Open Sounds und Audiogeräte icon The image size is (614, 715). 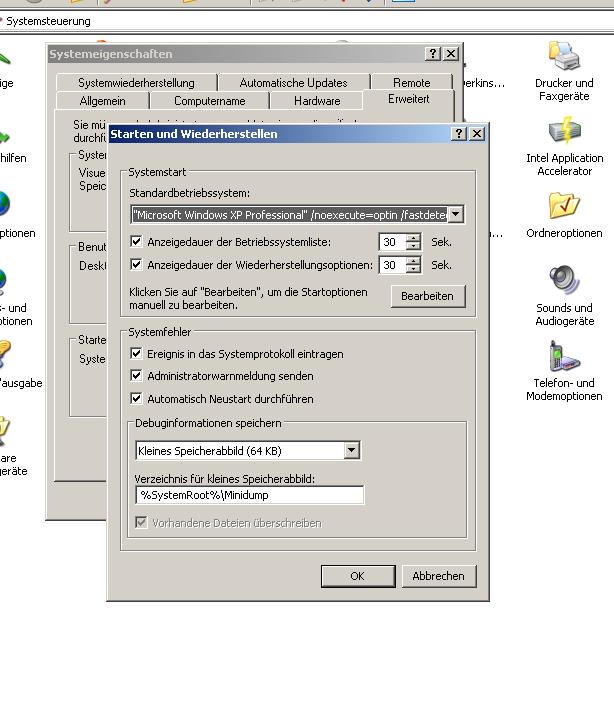point(564,281)
